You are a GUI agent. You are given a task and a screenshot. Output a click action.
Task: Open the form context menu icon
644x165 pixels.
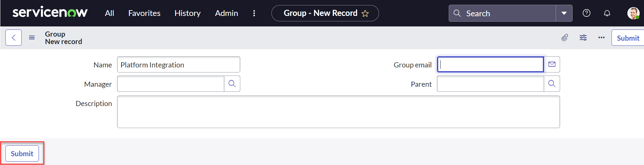[x=32, y=38]
